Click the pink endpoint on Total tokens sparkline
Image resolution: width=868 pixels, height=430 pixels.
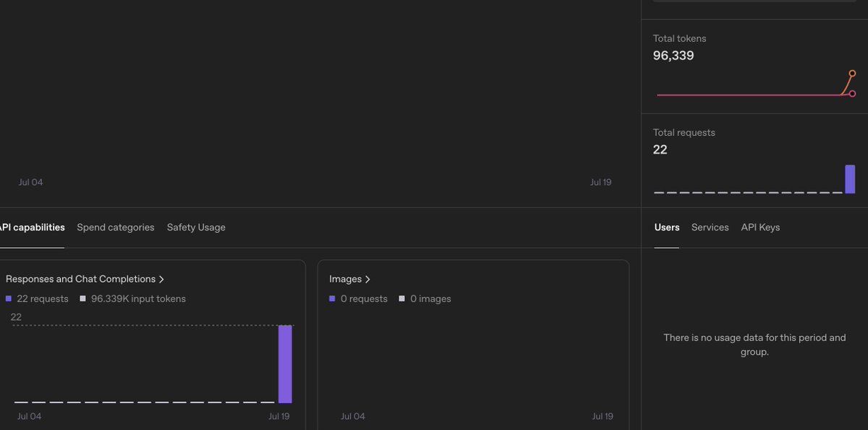[852, 94]
